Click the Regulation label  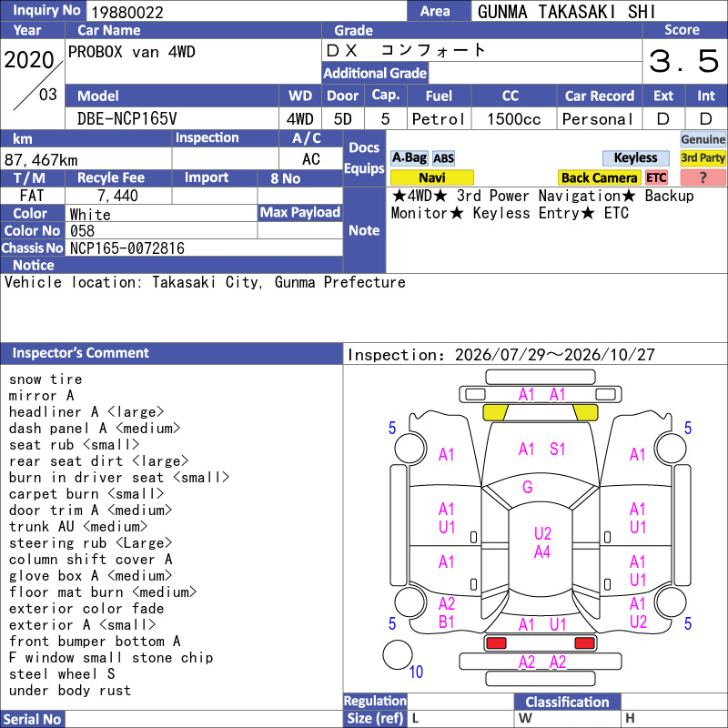(x=375, y=701)
